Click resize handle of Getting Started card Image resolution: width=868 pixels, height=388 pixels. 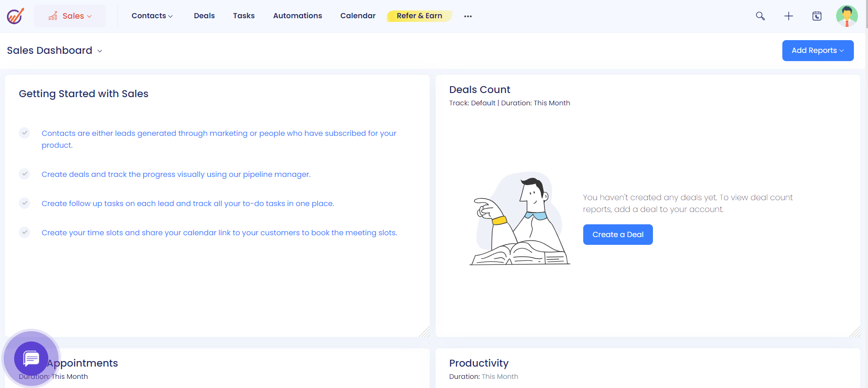pos(424,332)
